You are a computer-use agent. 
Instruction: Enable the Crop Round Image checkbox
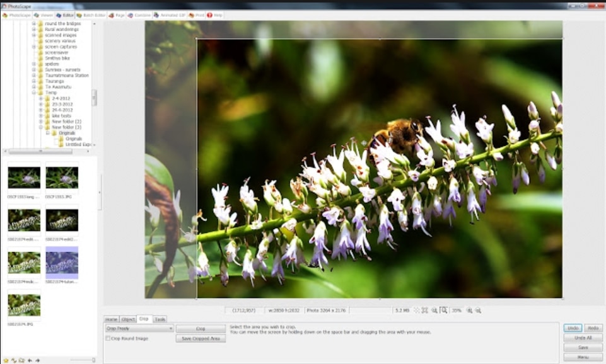point(108,338)
